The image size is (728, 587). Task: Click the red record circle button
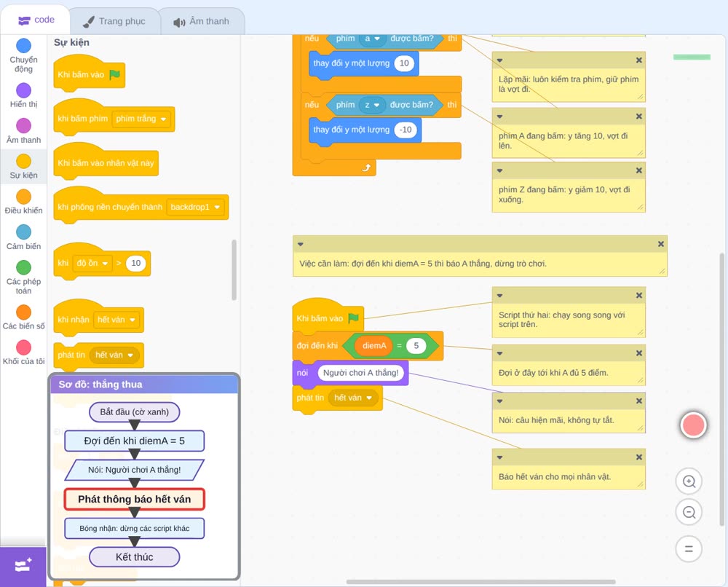click(x=693, y=425)
